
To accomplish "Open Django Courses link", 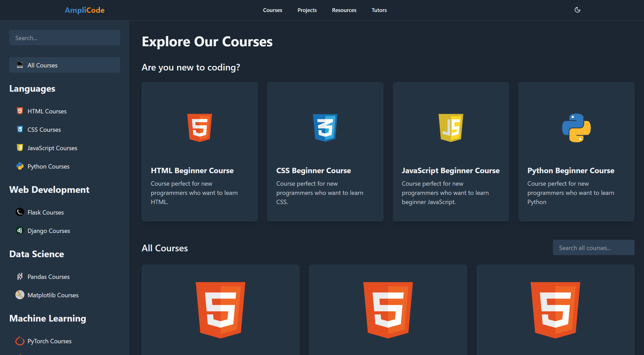I will (49, 231).
